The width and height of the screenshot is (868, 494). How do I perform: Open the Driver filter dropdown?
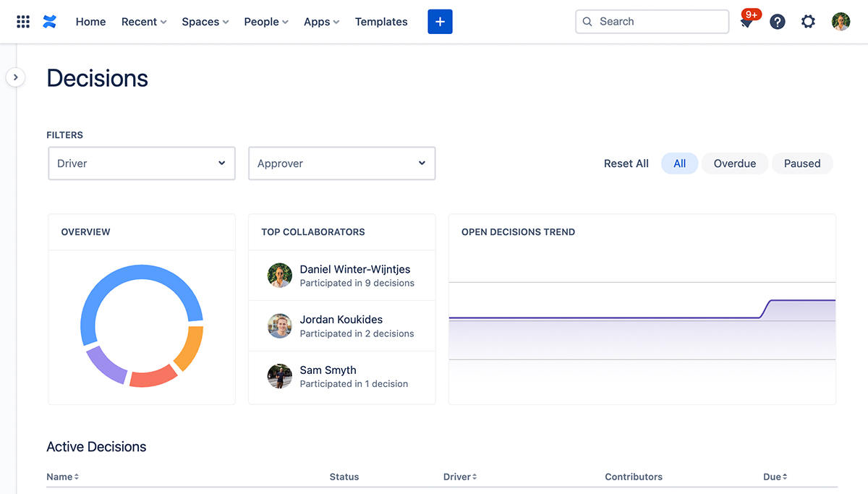142,163
